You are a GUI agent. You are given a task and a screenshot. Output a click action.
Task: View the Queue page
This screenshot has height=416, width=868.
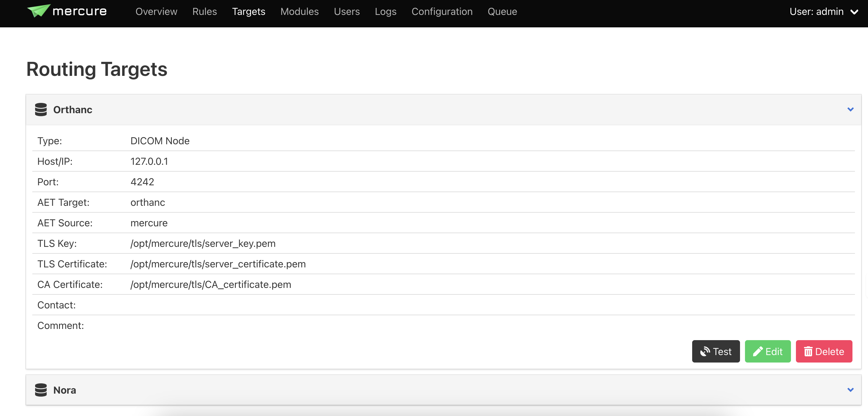pos(502,12)
